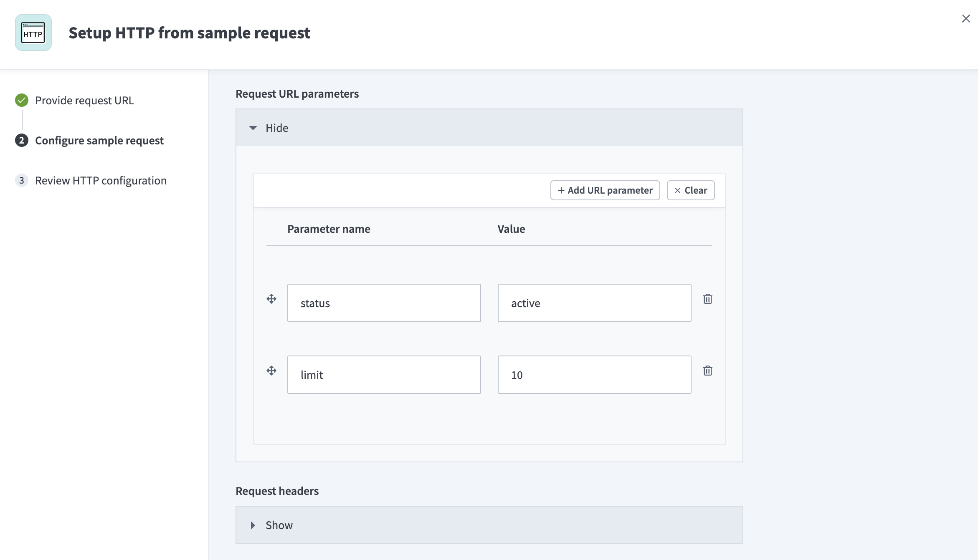Clear all URL parameters
Image resolution: width=978 pixels, height=560 pixels.
point(690,190)
